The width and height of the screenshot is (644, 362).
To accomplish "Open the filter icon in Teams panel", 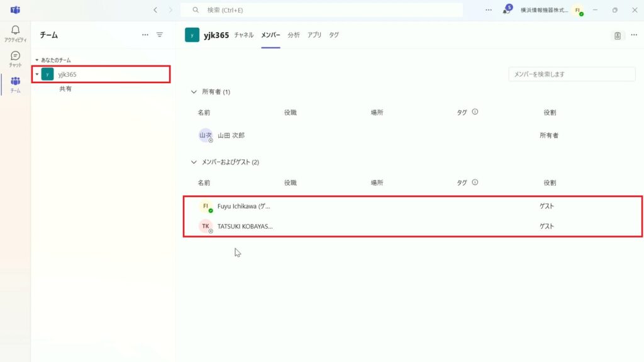I will 160,35.
